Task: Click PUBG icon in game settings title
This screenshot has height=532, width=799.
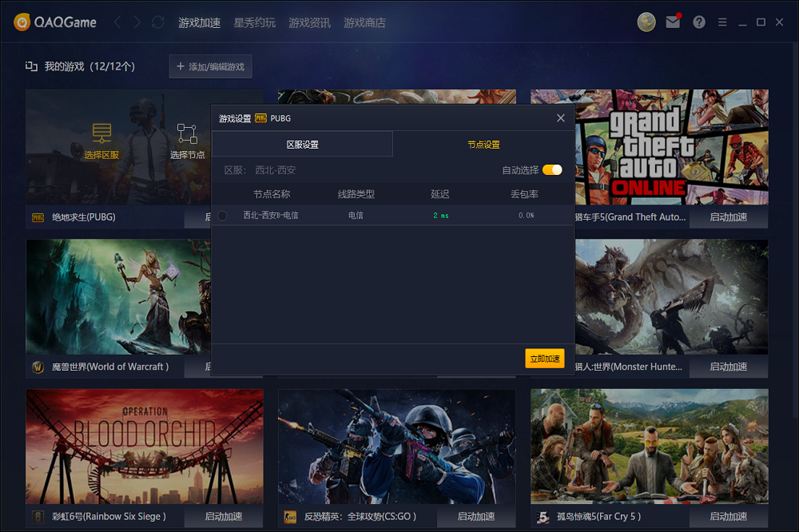Action: 260,118
